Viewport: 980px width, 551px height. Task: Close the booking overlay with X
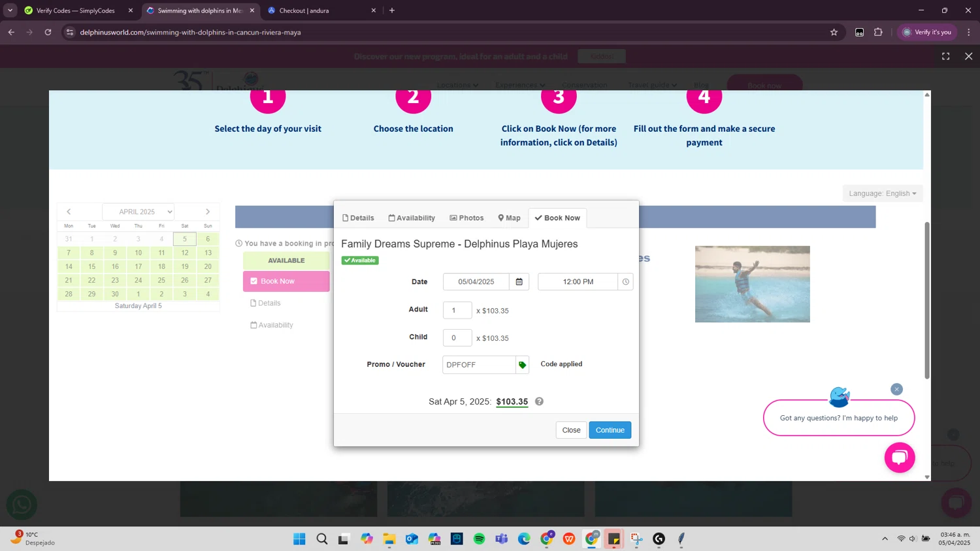pos(968,56)
